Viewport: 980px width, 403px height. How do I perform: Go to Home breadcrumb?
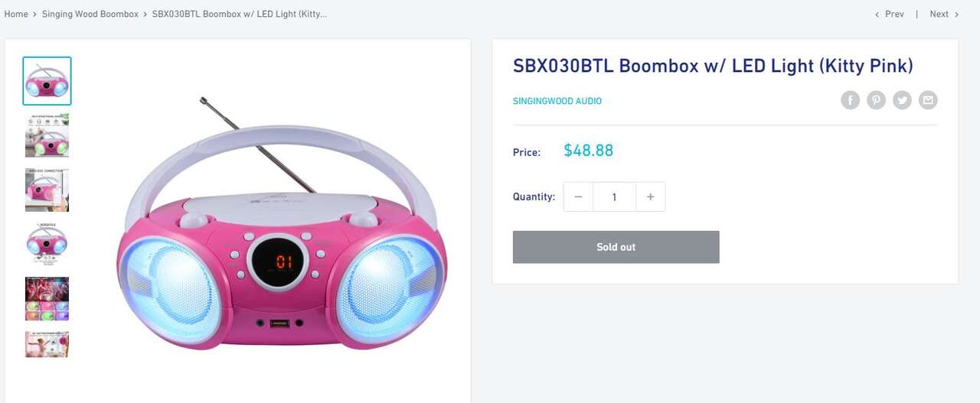click(x=16, y=14)
